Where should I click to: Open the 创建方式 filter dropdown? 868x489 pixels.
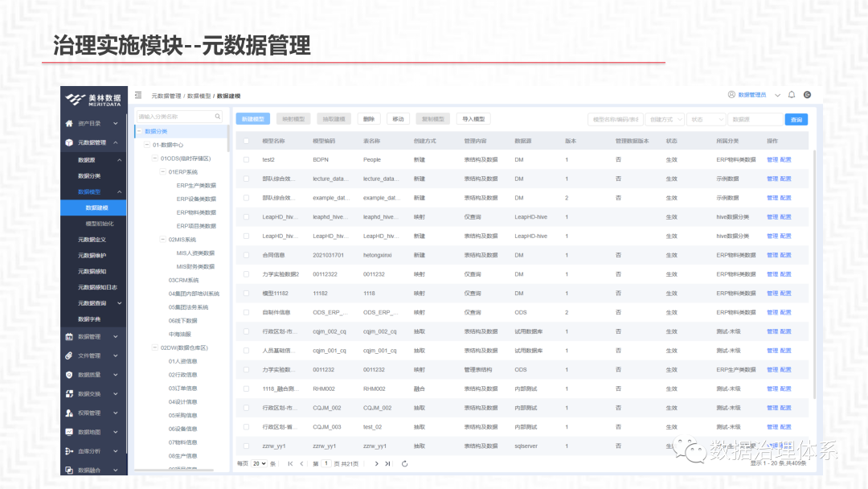click(664, 119)
